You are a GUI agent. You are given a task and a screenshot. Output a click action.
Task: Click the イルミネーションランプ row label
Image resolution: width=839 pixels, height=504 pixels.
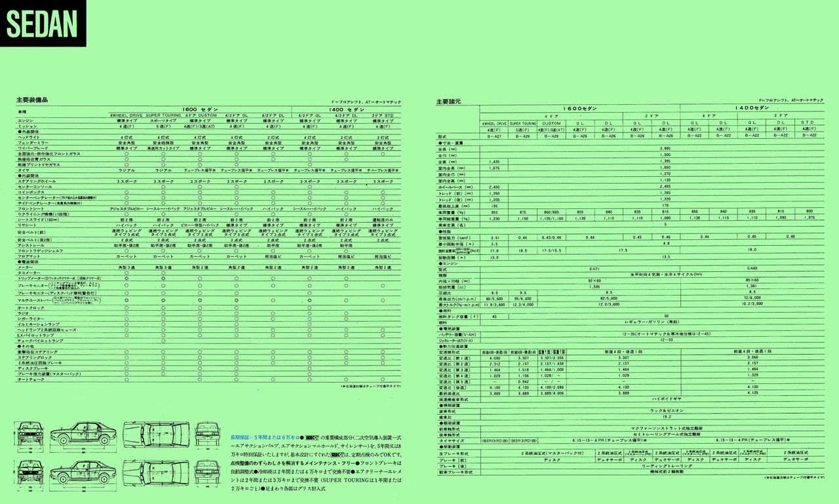point(38,324)
